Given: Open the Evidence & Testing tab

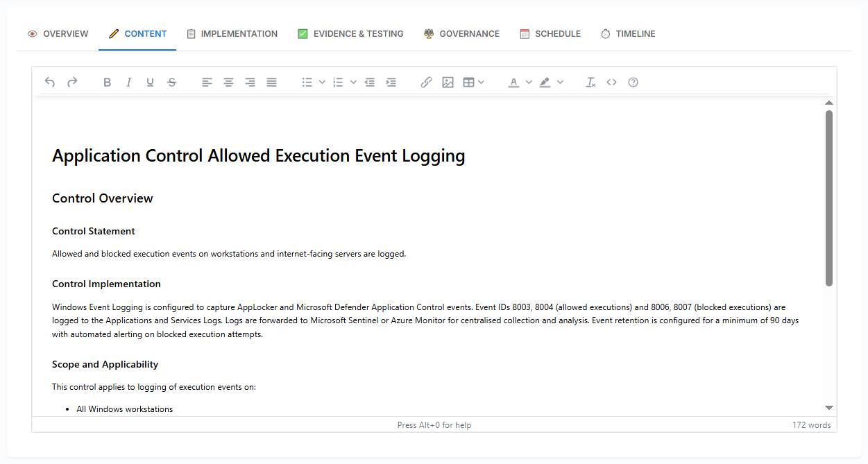Looking at the screenshot, I should coord(350,33).
